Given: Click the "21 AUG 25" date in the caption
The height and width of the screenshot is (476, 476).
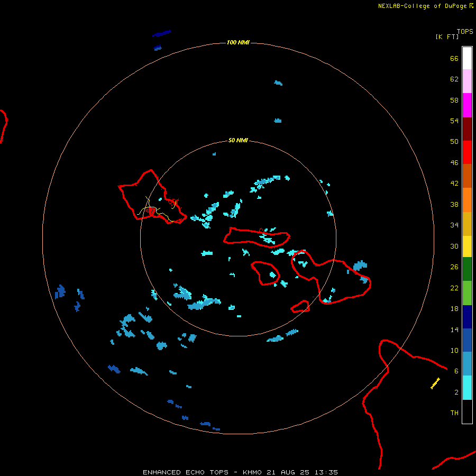Looking at the screenshot, I should 288,472.
